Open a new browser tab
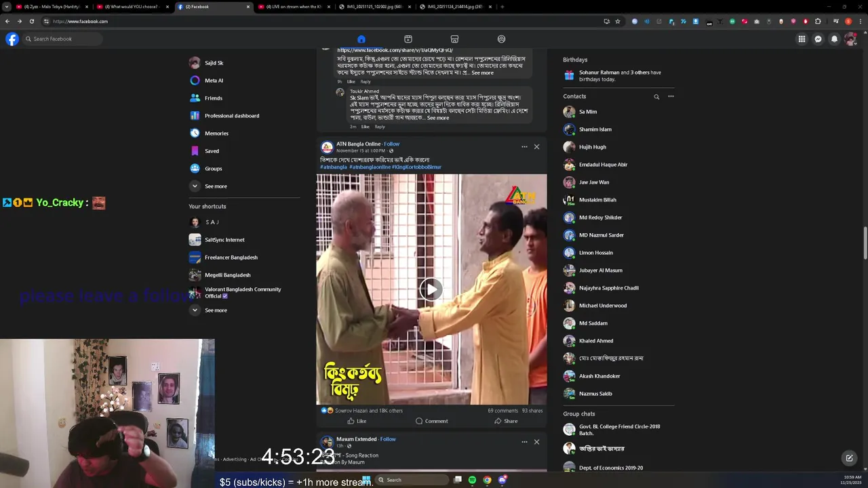 point(502,7)
